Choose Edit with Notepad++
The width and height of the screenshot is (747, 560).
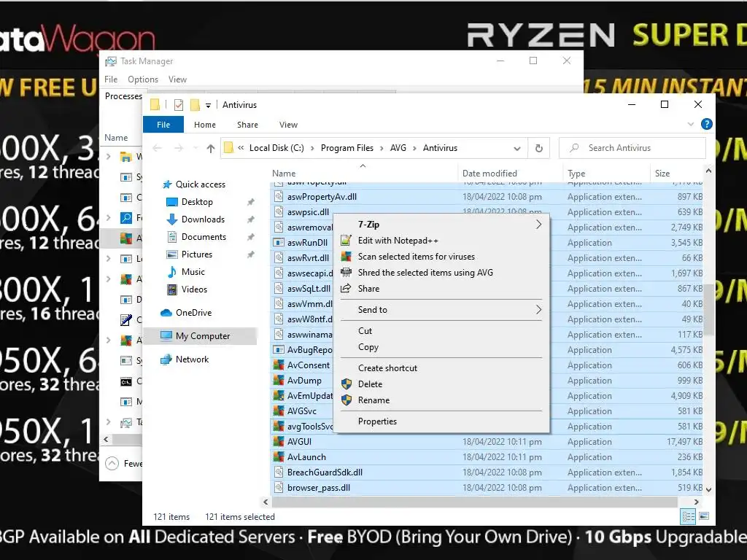tap(441, 241)
